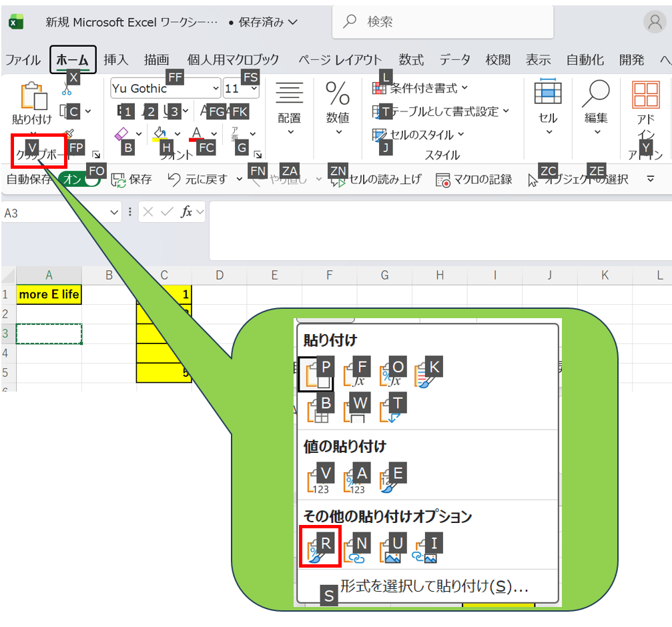Image resolution: width=672 pixels, height=627 pixels.
Task: Click the 保存 button in quick access
Action: click(131, 179)
